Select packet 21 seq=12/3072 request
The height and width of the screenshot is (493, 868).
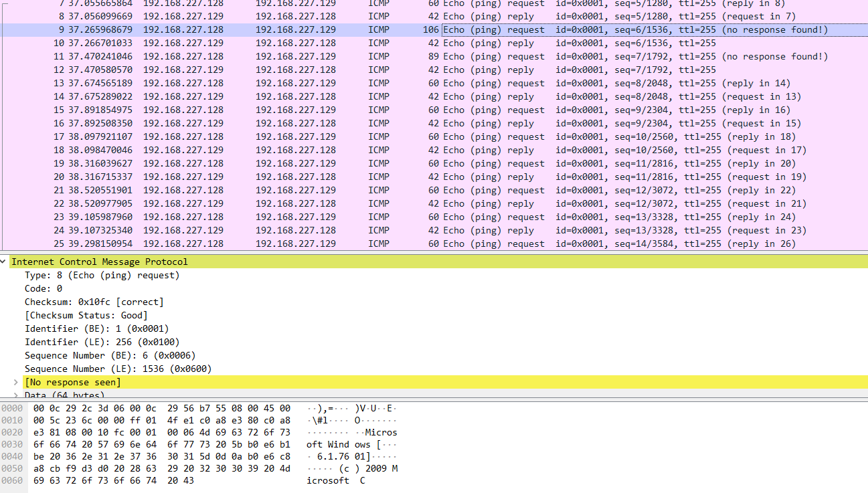[x=434, y=190]
